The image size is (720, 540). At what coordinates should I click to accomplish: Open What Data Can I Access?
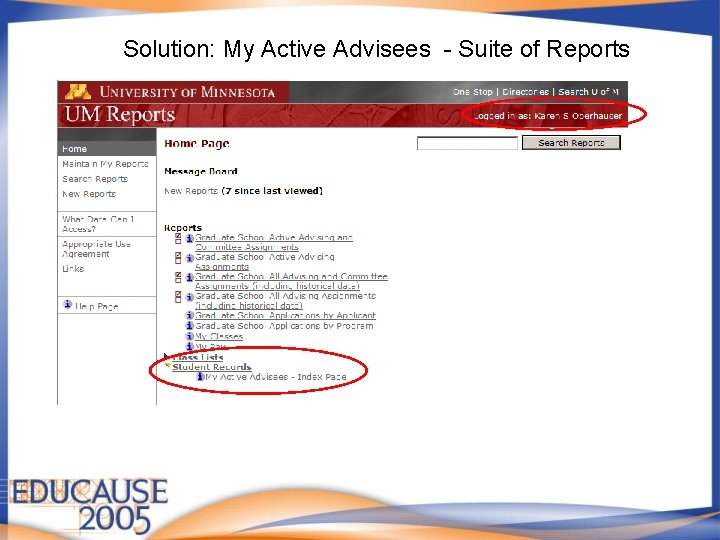98,224
